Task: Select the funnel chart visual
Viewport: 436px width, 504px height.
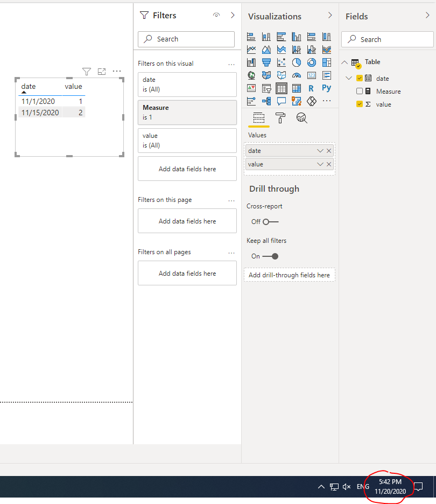Action: click(266, 62)
